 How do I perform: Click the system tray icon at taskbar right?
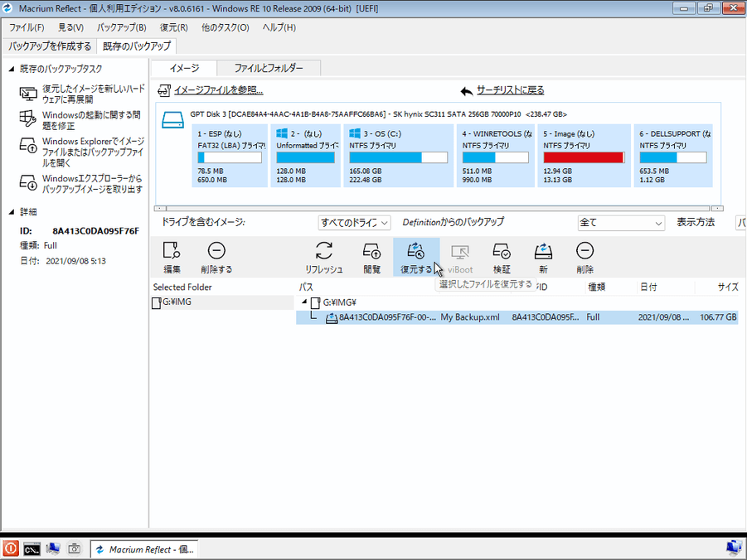click(734, 549)
